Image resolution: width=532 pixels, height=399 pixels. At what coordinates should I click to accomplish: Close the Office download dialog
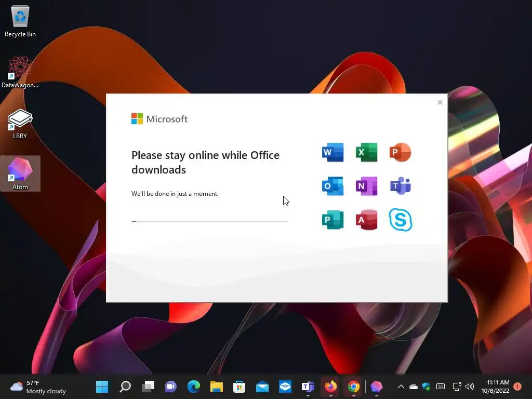pyautogui.click(x=440, y=102)
